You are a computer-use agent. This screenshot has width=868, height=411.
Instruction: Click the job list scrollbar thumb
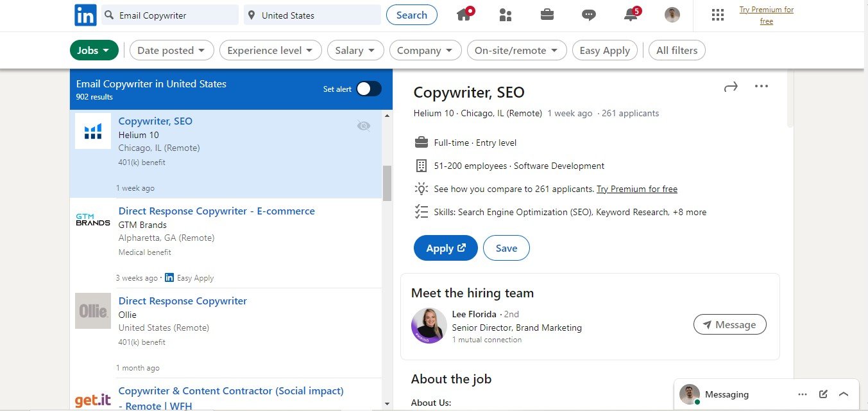click(387, 183)
